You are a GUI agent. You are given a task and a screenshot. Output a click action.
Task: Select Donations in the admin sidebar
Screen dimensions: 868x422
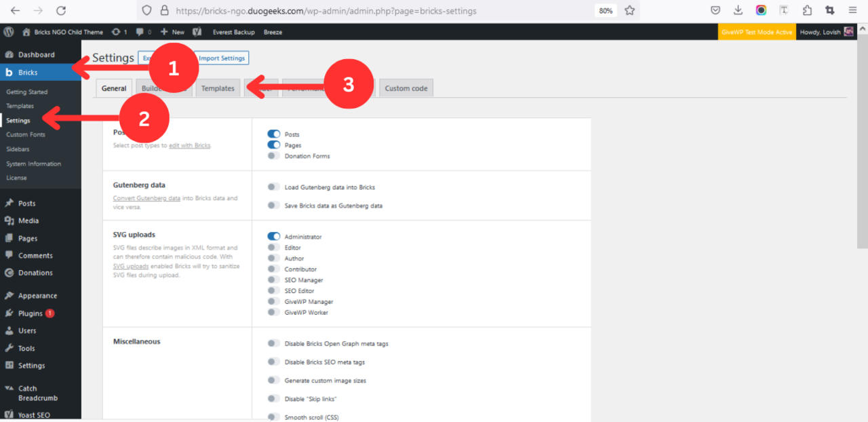tap(30, 272)
